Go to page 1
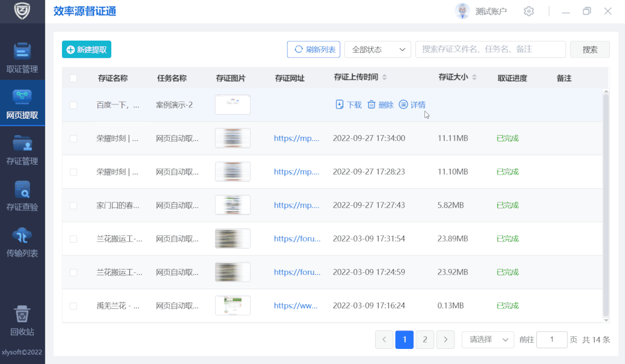This screenshot has width=625, height=364. [x=404, y=340]
